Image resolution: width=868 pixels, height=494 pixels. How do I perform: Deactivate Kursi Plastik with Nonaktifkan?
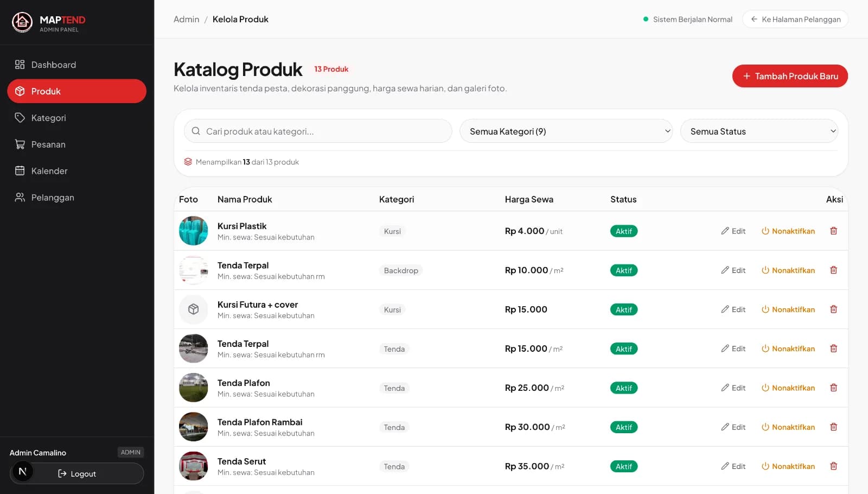(788, 231)
